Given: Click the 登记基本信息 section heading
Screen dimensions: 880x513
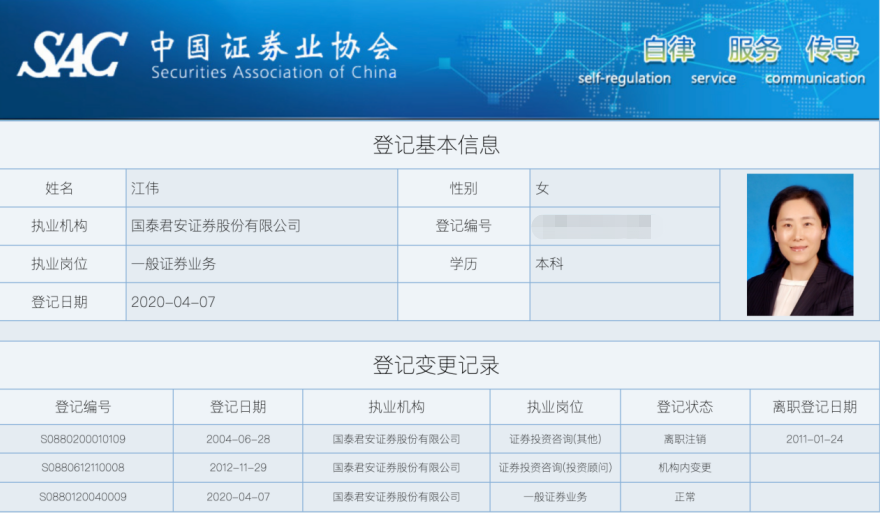Looking at the screenshot, I should pyautogui.click(x=436, y=145).
